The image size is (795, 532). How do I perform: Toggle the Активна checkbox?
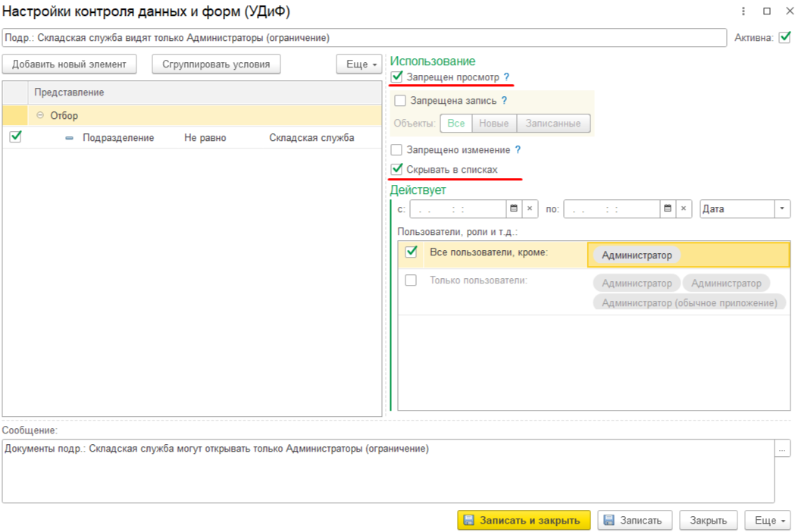tap(784, 38)
